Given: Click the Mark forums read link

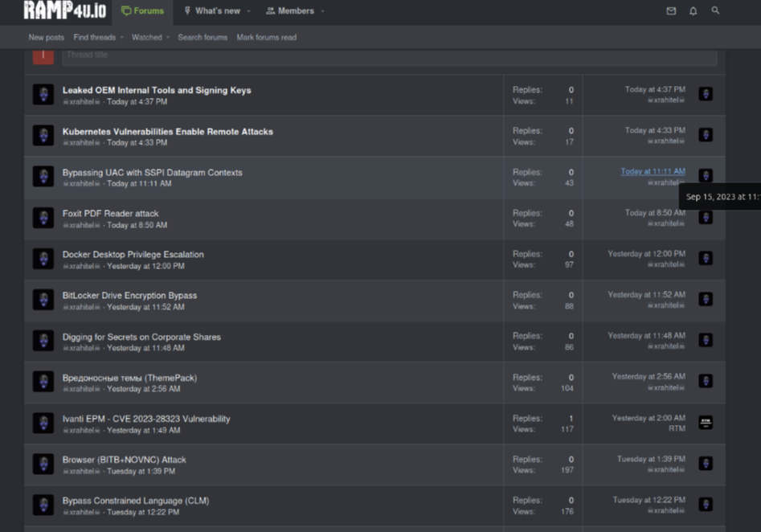Looking at the screenshot, I should (266, 37).
